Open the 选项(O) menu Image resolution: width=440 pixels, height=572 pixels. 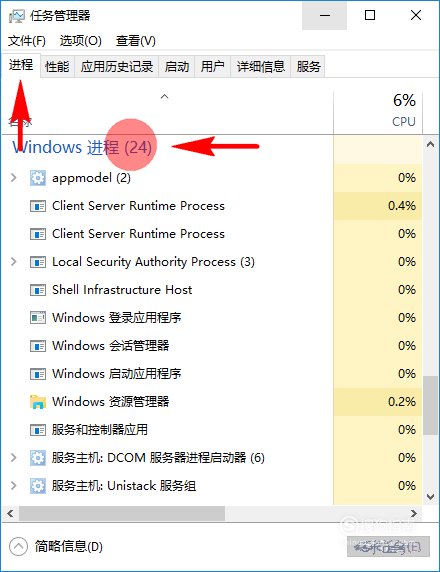click(x=81, y=40)
